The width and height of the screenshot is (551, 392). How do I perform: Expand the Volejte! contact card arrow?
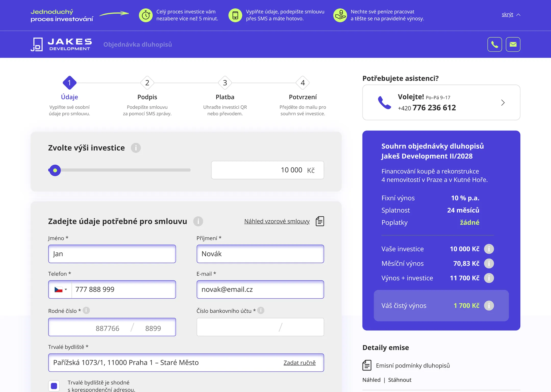coord(503,103)
